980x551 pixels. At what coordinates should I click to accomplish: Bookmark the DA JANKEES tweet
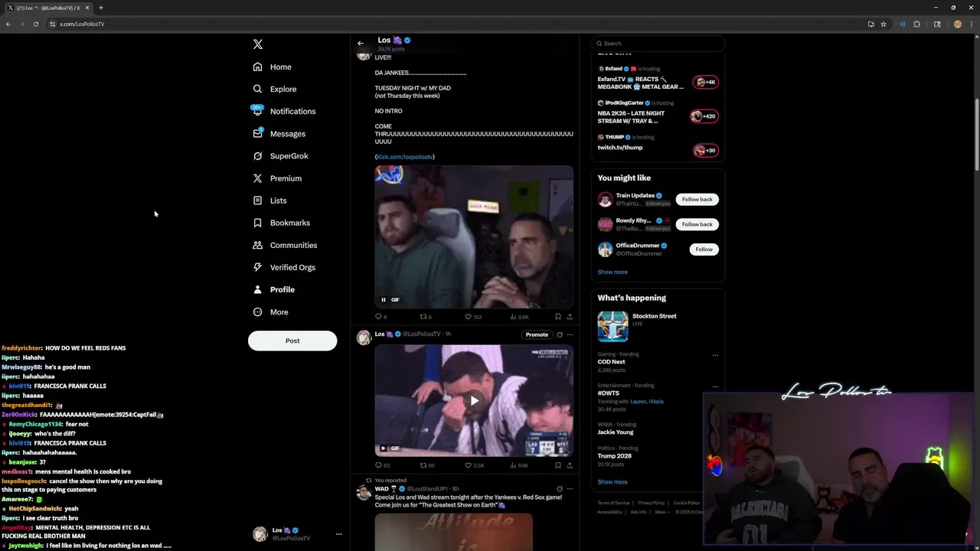pos(558,317)
